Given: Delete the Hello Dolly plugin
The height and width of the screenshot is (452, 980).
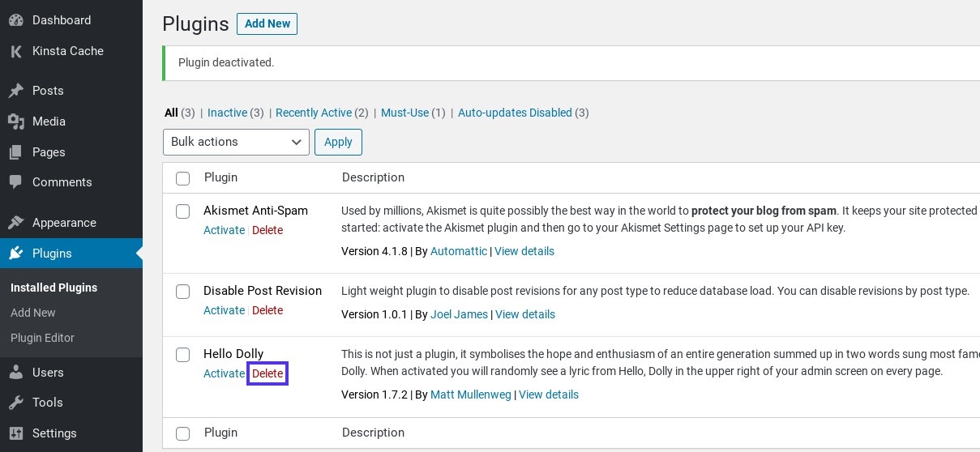Looking at the screenshot, I should (267, 373).
